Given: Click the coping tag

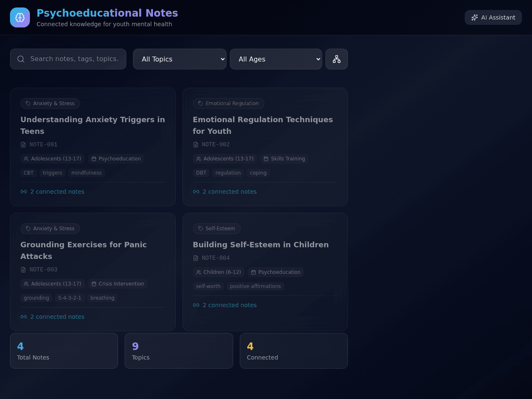Looking at the screenshot, I should [x=258, y=173].
